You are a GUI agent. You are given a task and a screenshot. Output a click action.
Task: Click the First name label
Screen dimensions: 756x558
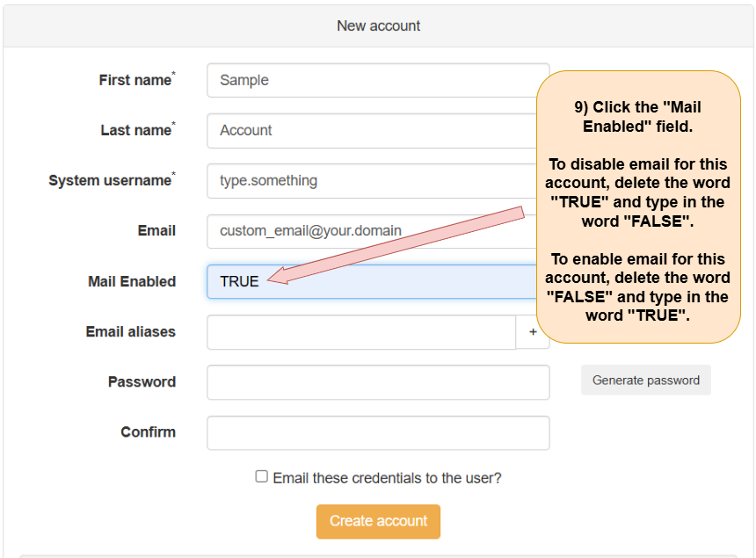(135, 80)
